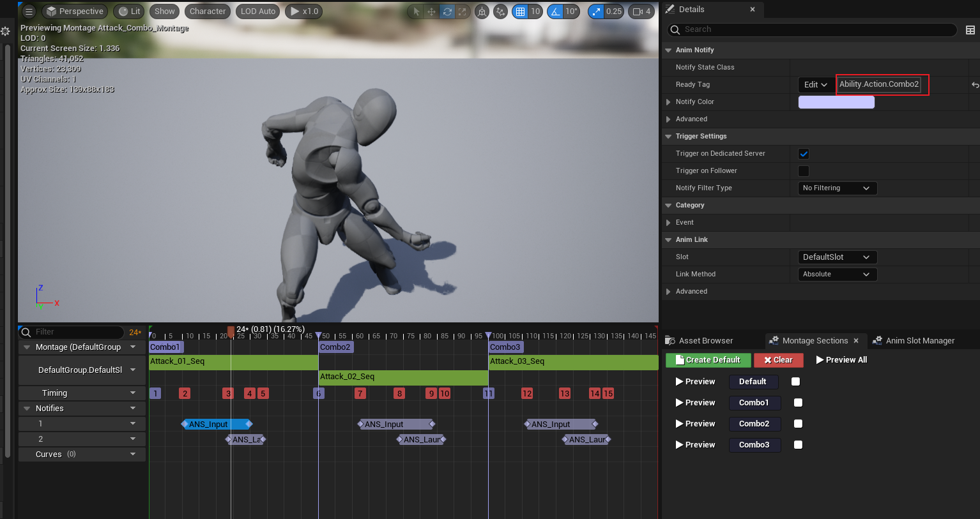Check the Combo2 section checkbox

pos(798,424)
